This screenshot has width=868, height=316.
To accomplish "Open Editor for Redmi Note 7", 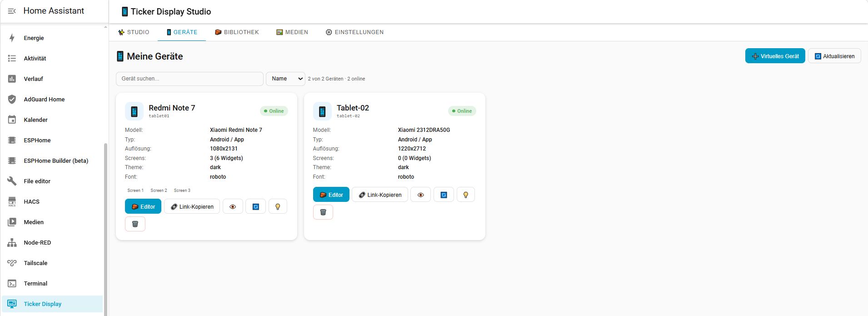I will [x=143, y=206].
